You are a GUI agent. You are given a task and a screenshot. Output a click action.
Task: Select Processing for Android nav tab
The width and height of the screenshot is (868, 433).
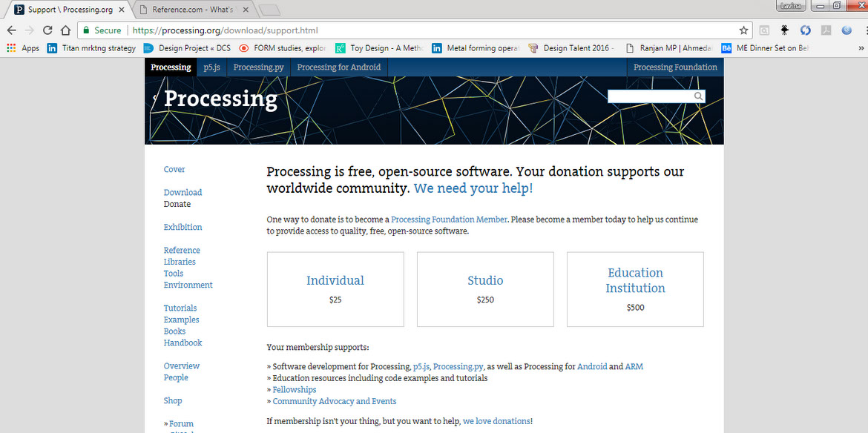click(x=339, y=67)
